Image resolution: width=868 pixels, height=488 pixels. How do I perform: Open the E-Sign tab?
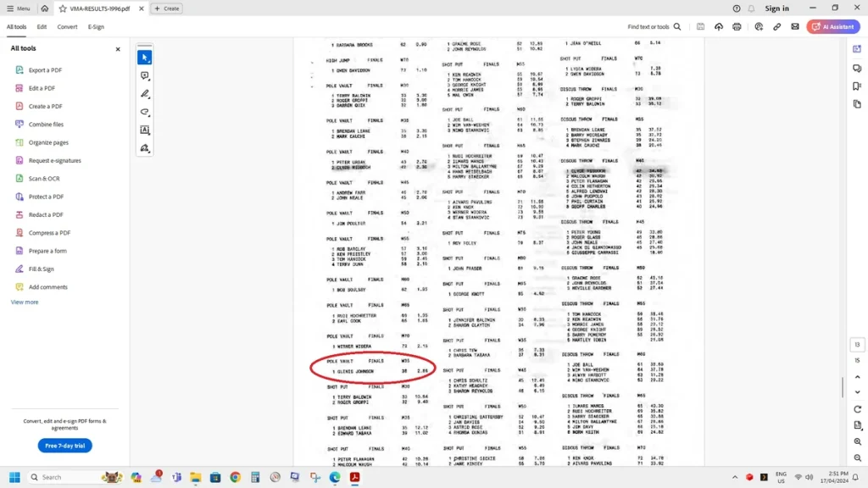pyautogui.click(x=96, y=26)
